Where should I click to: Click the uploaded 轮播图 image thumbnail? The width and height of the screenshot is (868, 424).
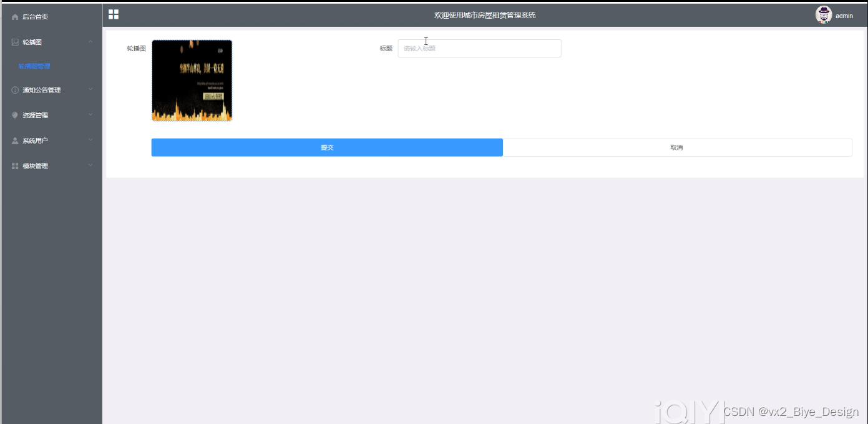192,81
